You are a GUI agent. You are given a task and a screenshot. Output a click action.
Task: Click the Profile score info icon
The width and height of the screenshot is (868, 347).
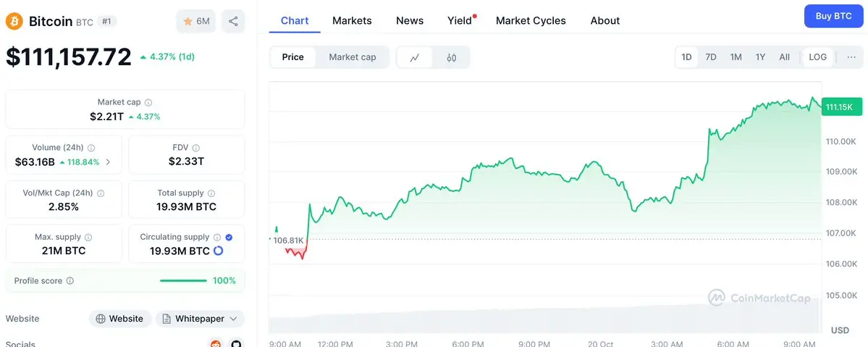(70, 281)
